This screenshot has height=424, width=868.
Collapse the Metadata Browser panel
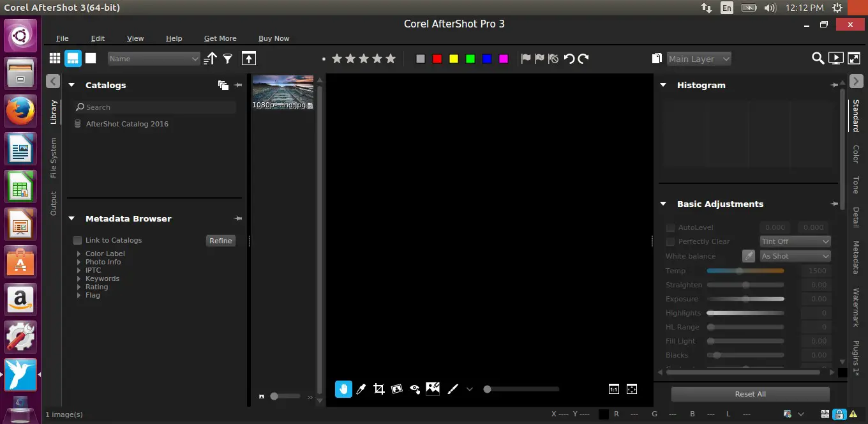pyautogui.click(x=71, y=218)
